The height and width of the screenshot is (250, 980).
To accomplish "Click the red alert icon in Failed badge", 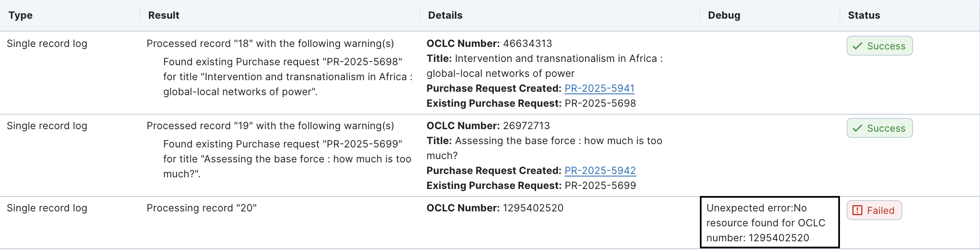I will (x=857, y=211).
